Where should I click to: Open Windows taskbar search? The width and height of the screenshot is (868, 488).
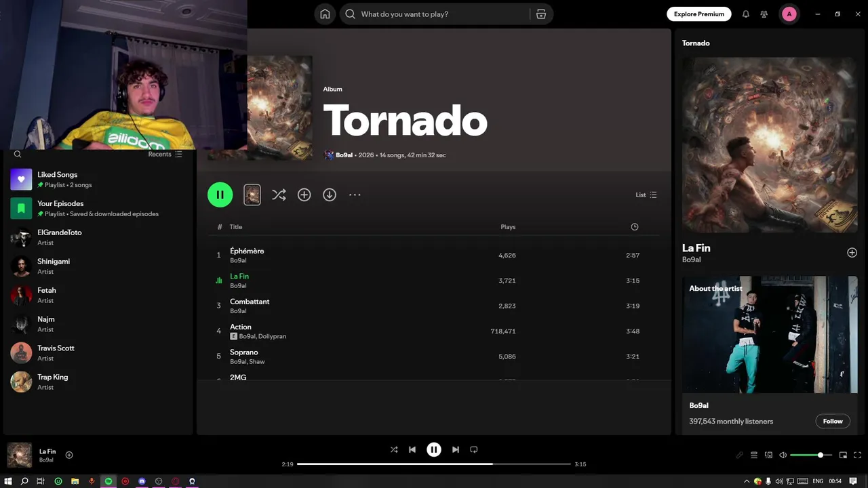pyautogui.click(x=24, y=481)
